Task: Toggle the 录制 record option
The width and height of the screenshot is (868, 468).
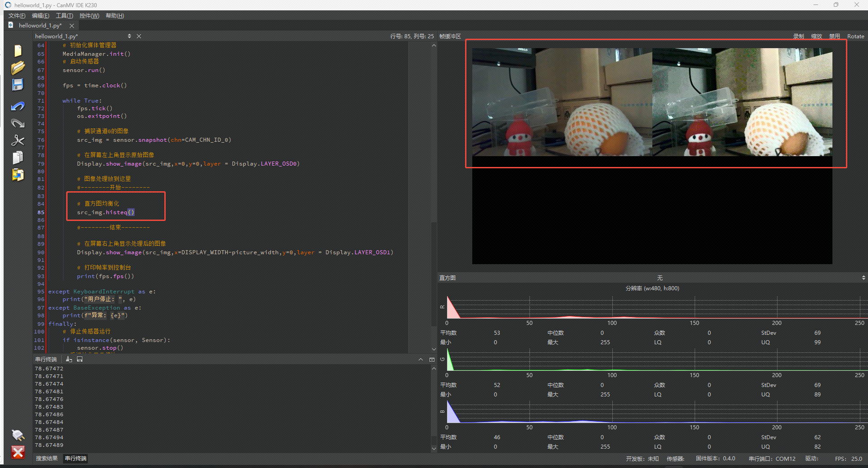Action: coord(798,36)
